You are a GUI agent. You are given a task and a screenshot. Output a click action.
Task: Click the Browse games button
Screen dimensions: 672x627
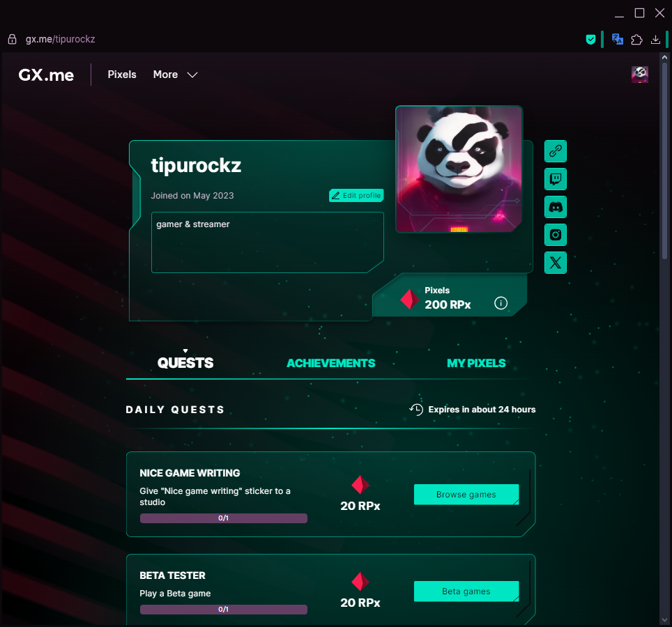point(466,495)
